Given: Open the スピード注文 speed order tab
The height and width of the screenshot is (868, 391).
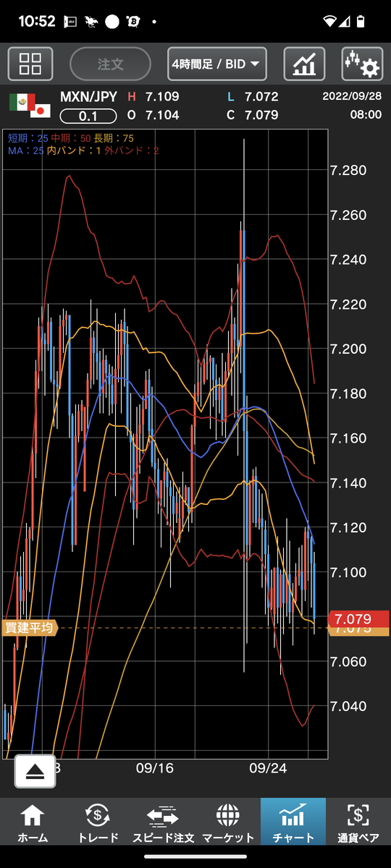Looking at the screenshot, I should tap(163, 822).
